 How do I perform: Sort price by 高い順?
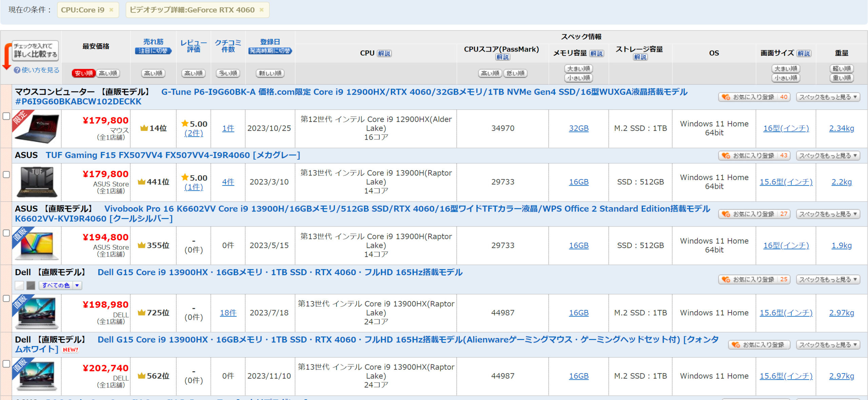click(108, 73)
